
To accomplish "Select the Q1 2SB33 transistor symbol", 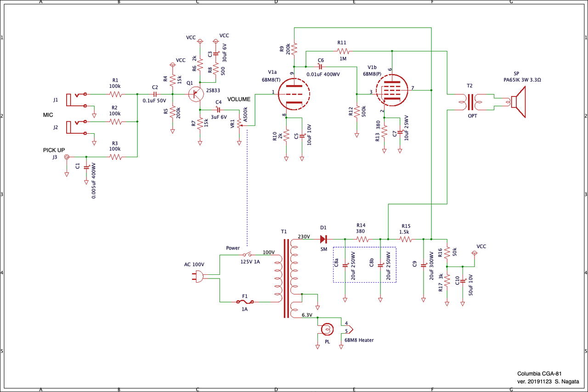I will 197,94.
